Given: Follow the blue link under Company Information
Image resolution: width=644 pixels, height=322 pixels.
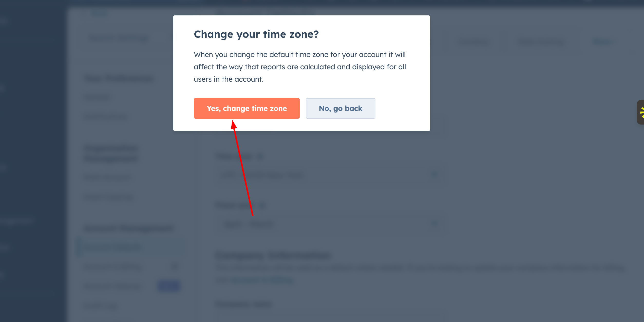Looking at the screenshot, I should [262, 280].
